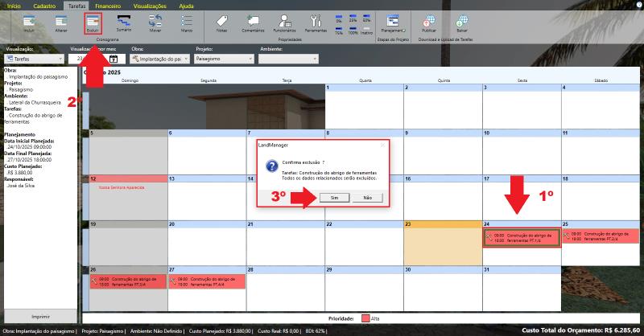Viewport: 644px width, 336px height.
Task: Click the Imprimir button
Action: [40, 317]
